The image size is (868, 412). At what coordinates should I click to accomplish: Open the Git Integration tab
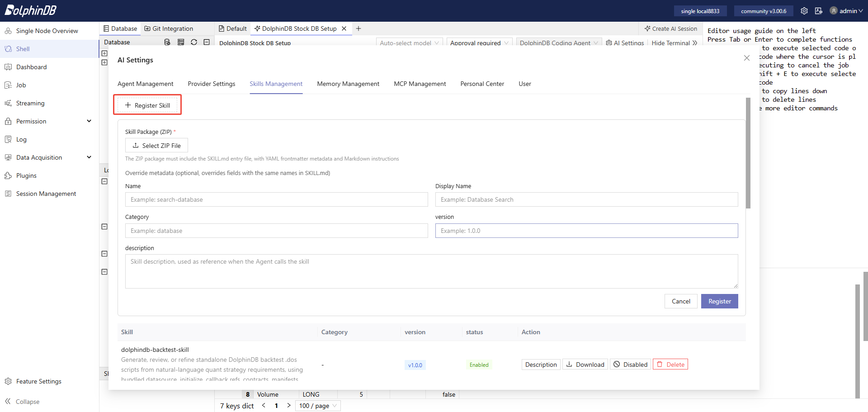[x=169, y=28]
